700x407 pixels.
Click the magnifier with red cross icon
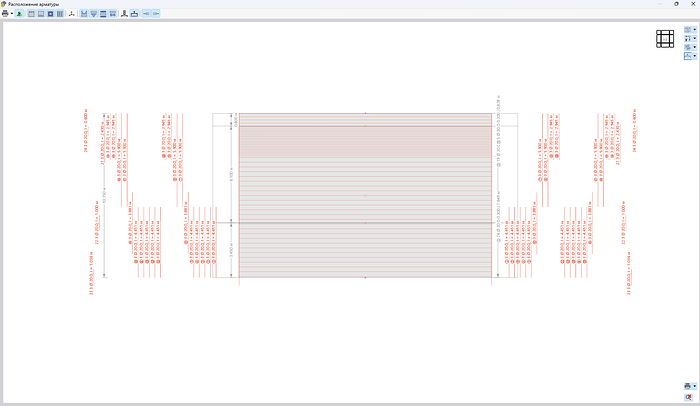(x=688, y=397)
